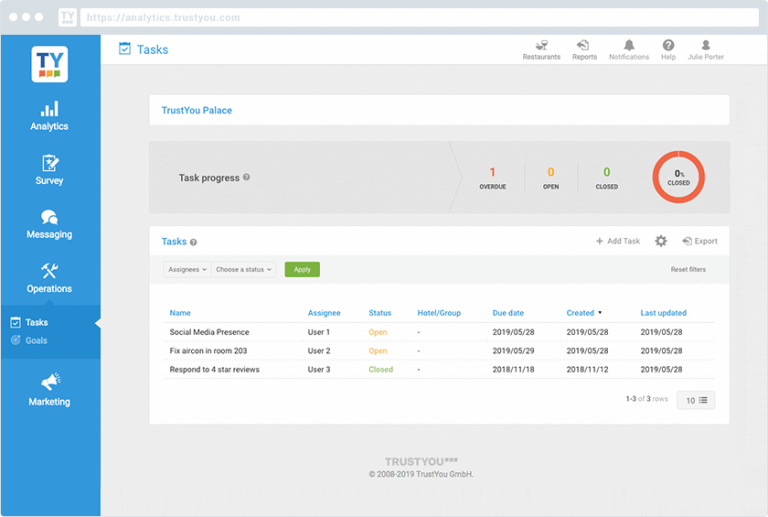Open the TrustYou Palace link
Viewport: 768px width, 517px height.
click(x=197, y=110)
